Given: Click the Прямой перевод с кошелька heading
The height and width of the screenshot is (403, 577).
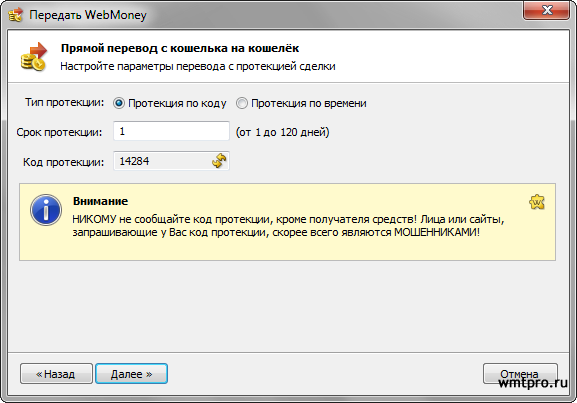Looking at the screenshot, I should 180,48.
